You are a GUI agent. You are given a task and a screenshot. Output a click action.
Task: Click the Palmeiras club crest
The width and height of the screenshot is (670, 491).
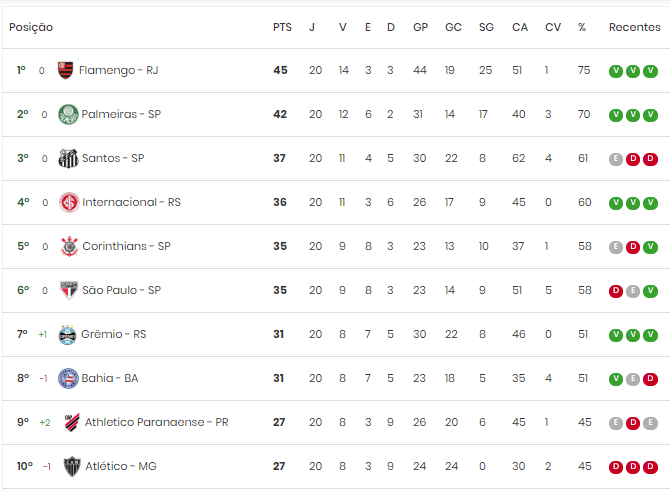(68, 114)
